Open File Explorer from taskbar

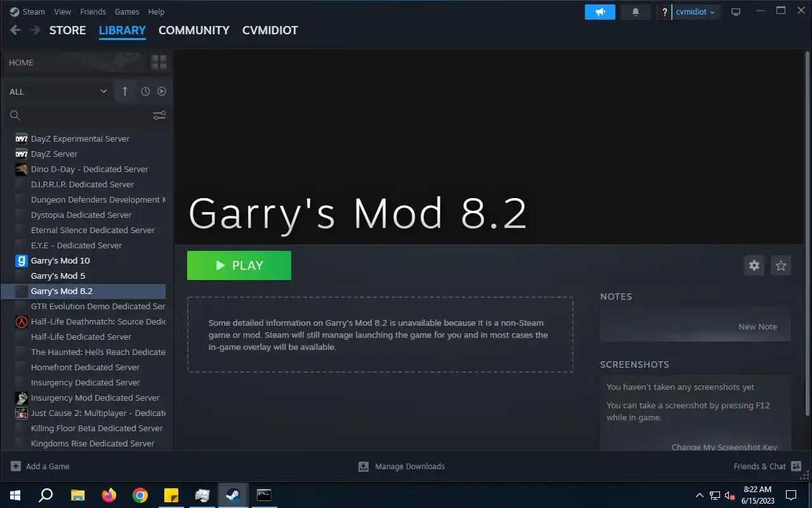(x=77, y=495)
